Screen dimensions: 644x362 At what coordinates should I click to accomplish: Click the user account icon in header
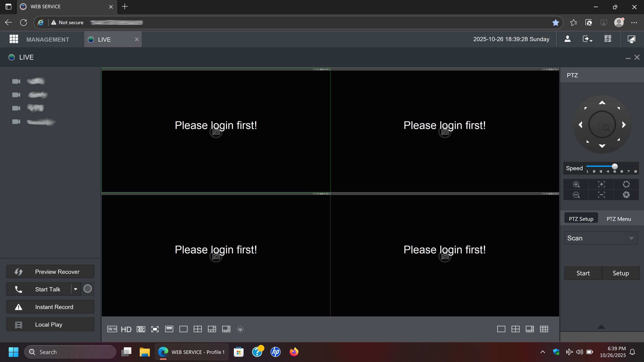point(568,39)
